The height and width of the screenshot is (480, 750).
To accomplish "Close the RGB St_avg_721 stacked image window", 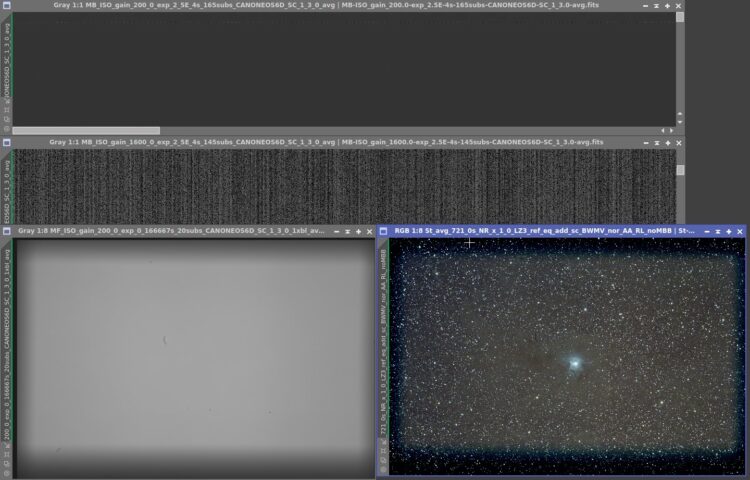I will [x=740, y=231].
